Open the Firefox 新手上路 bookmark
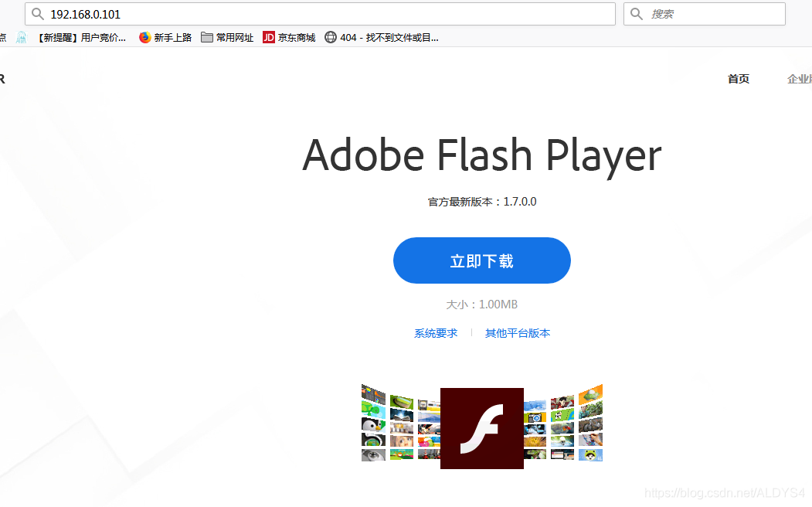Screen dimensions: 812x507 165,37
